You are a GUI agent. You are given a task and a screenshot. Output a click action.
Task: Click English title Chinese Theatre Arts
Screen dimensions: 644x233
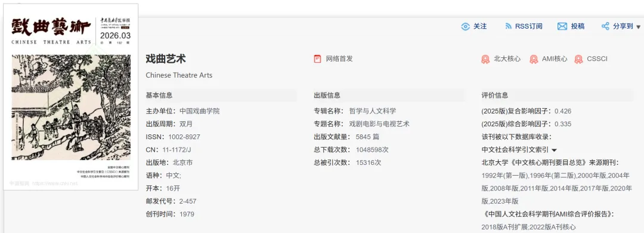(179, 75)
